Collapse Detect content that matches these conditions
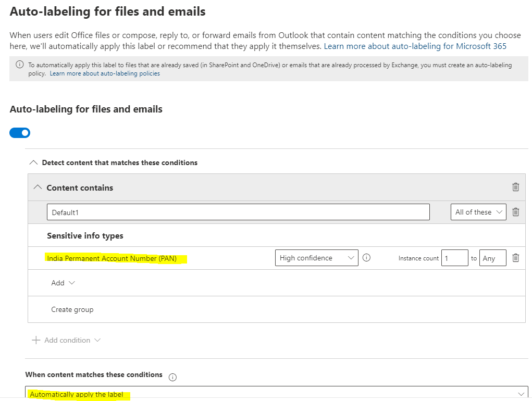Image resolution: width=532 pixels, height=401 pixels. pyautogui.click(x=33, y=162)
